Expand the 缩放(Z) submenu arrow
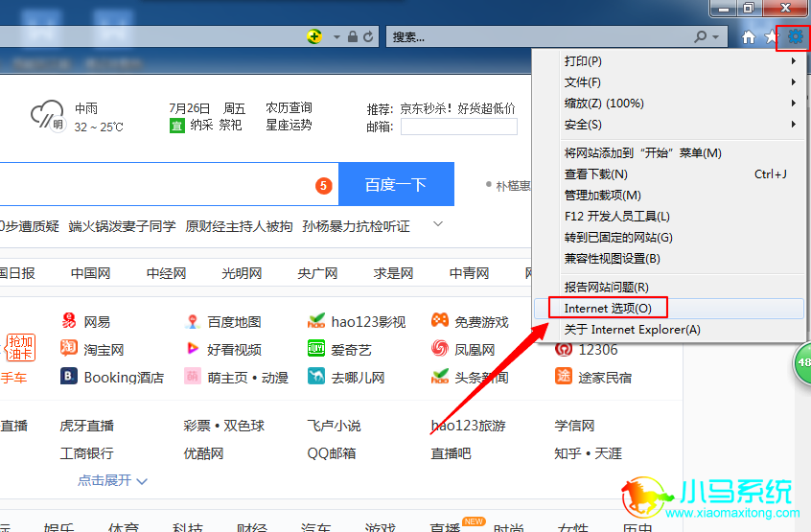This screenshot has height=532, width=811. click(x=794, y=104)
